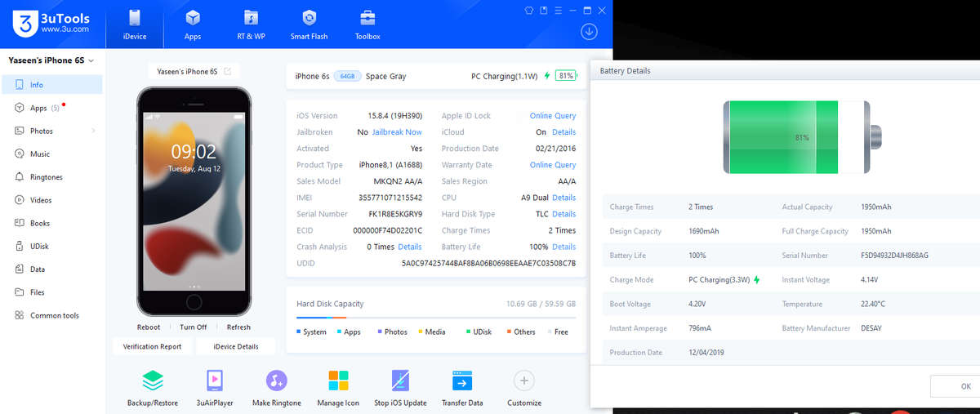Open the downloads arrow icon in header
Screen dimensions: 980x414
coord(589,32)
